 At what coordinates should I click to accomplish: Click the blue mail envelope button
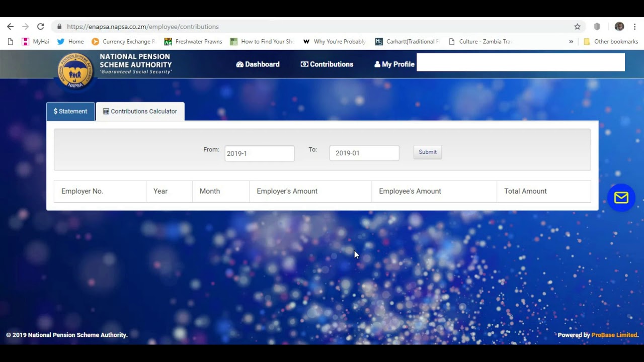(x=621, y=198)
